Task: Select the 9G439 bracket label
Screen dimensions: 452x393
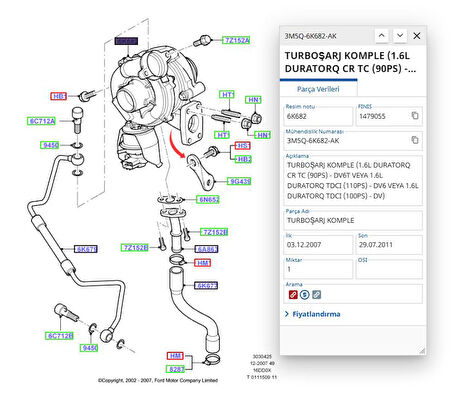Action: [239, 181]
